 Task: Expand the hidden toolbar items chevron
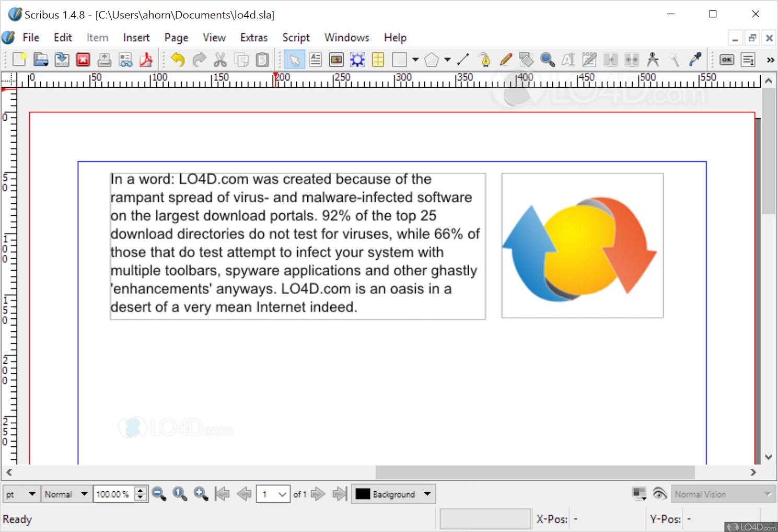click(x=770, y=60)
